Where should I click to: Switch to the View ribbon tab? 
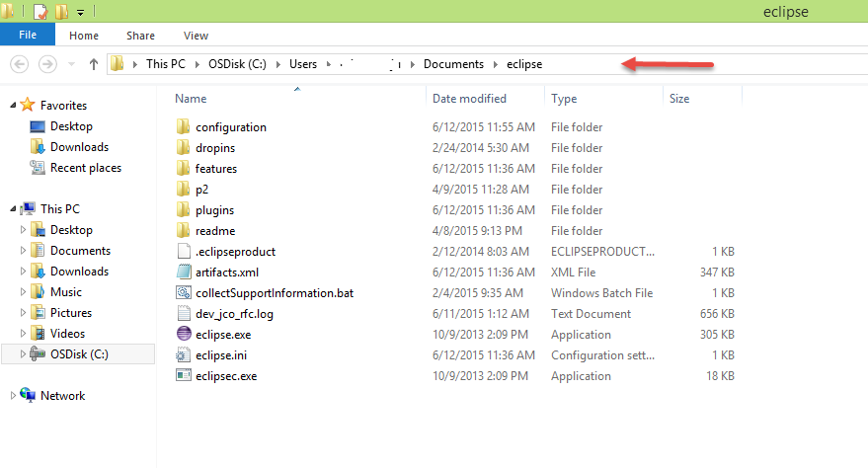[x=196, y=36]
